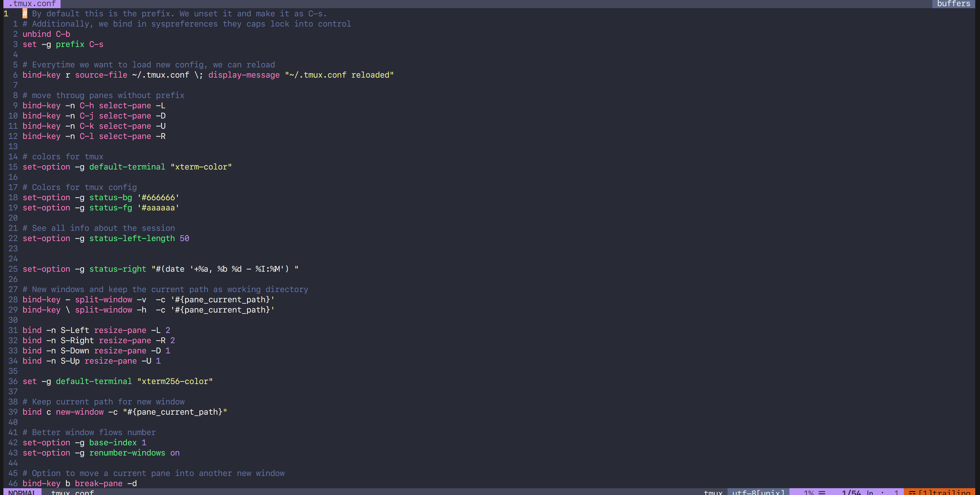Screen dimensions: 980x495
Task: Click the 1% file percentage indicator
Action: (808, 492)
